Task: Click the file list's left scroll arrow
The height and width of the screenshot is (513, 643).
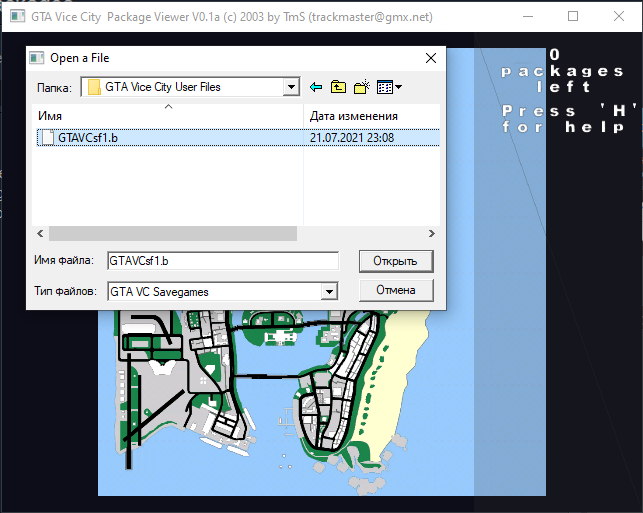Action: [x=40, y=233]
